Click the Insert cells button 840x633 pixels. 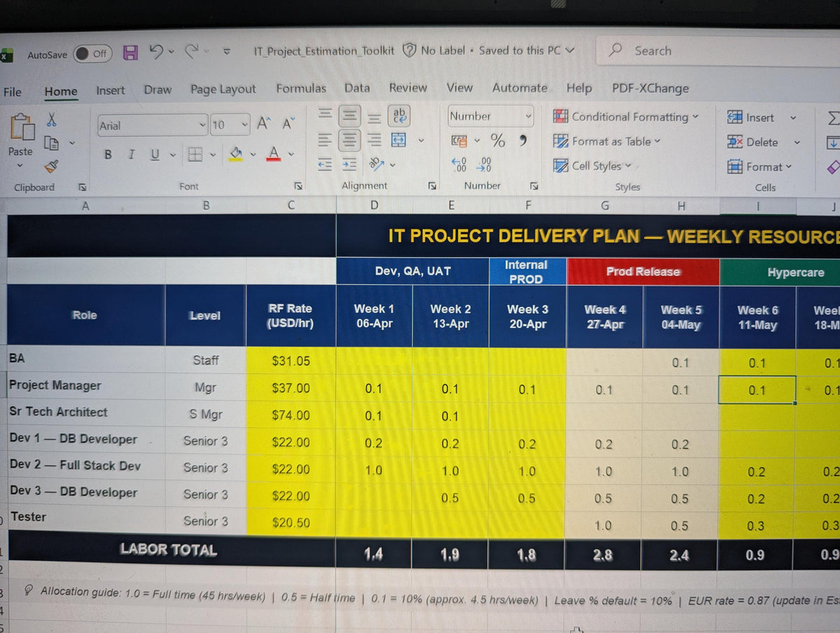[751, 118]
